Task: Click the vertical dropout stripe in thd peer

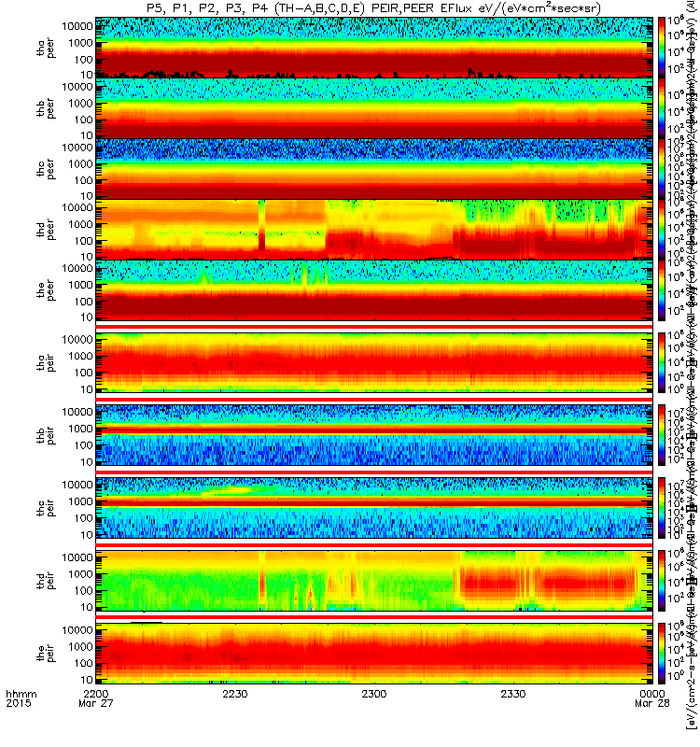Action: tap(261, 229)
